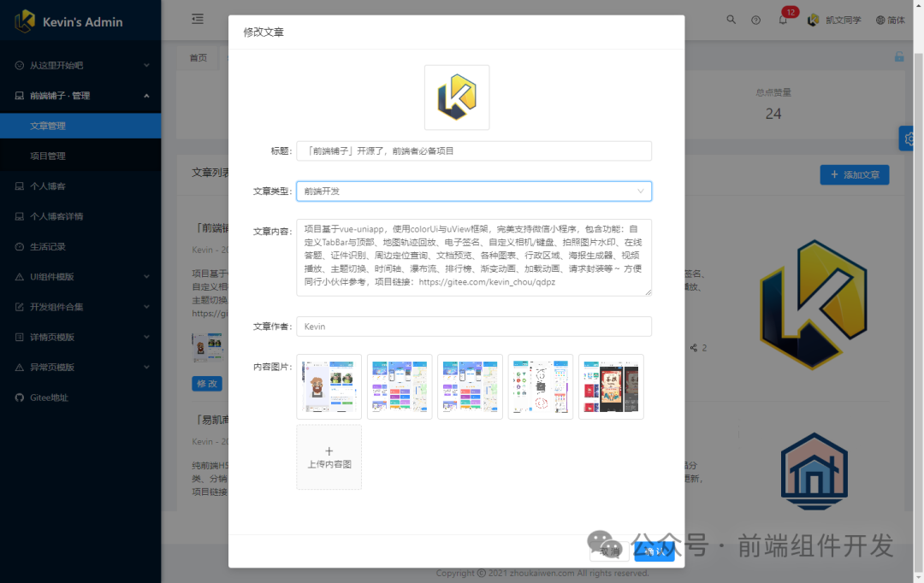Open the 文章类型 dropdown in the modal
This screenshot has height=583, width=924.
(x=473, y=191)
